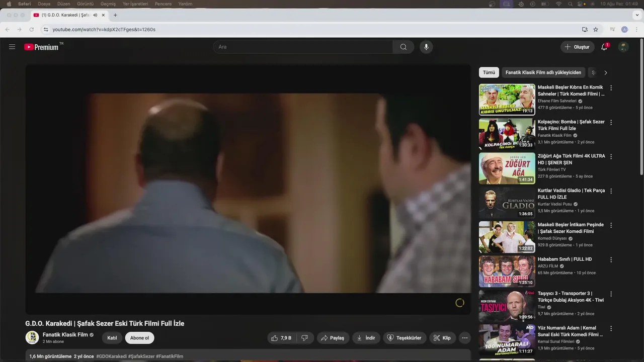Open Hababam Sınıfı thumbnail

507,271
